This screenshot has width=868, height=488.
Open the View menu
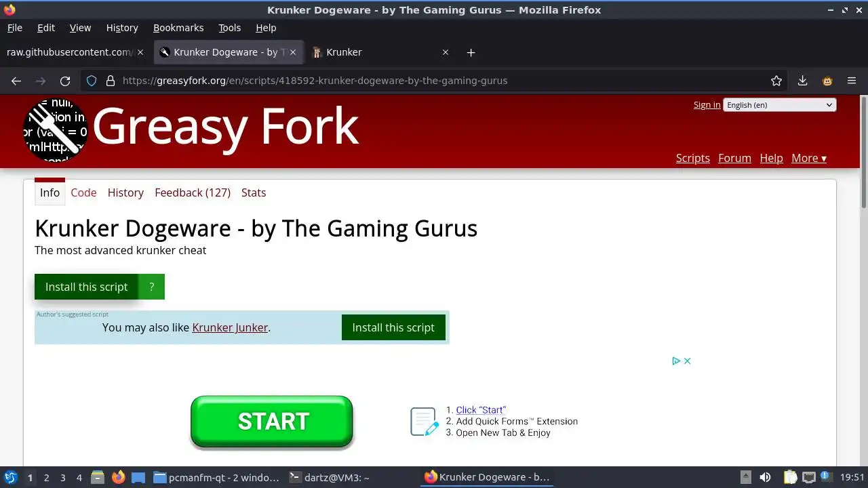coord(80,28)
